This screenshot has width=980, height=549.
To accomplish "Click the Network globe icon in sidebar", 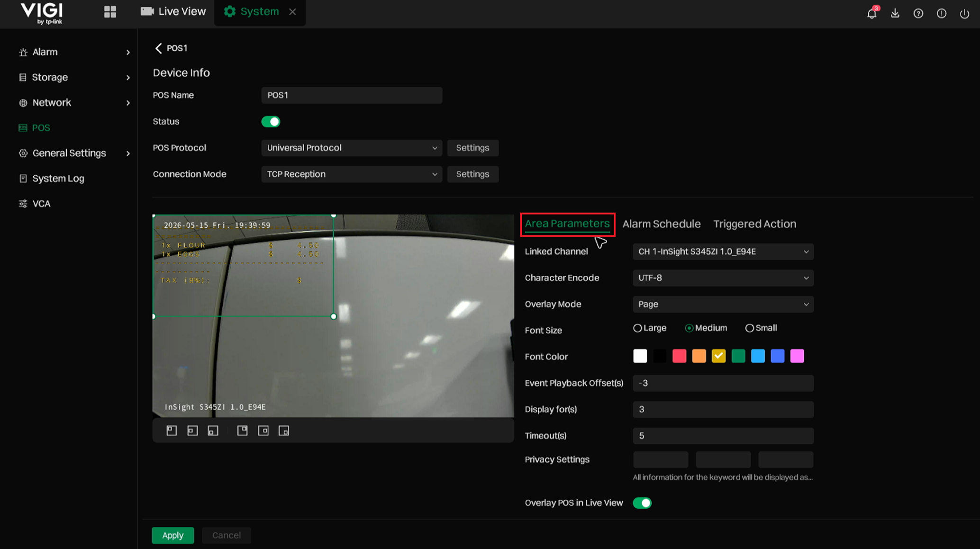I will 23,103.
